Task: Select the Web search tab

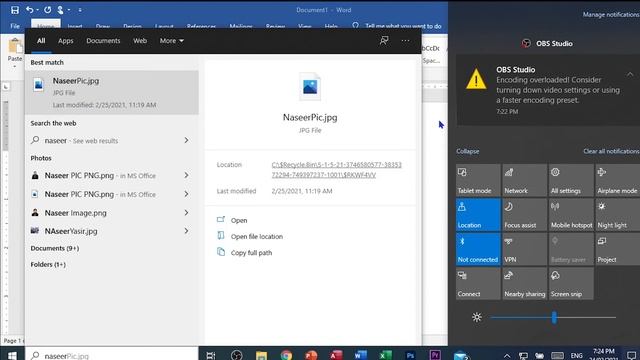Action: [x=140, y=41]
